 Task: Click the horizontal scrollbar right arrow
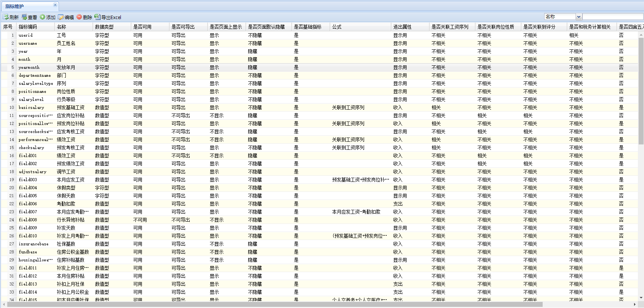click(x=635, y=305)
